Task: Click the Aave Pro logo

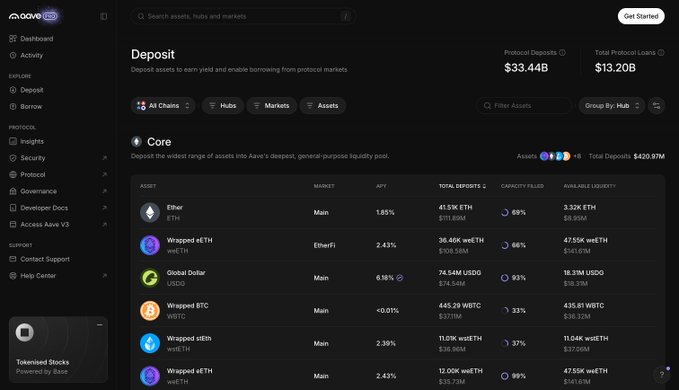Action: click(33, 16)
